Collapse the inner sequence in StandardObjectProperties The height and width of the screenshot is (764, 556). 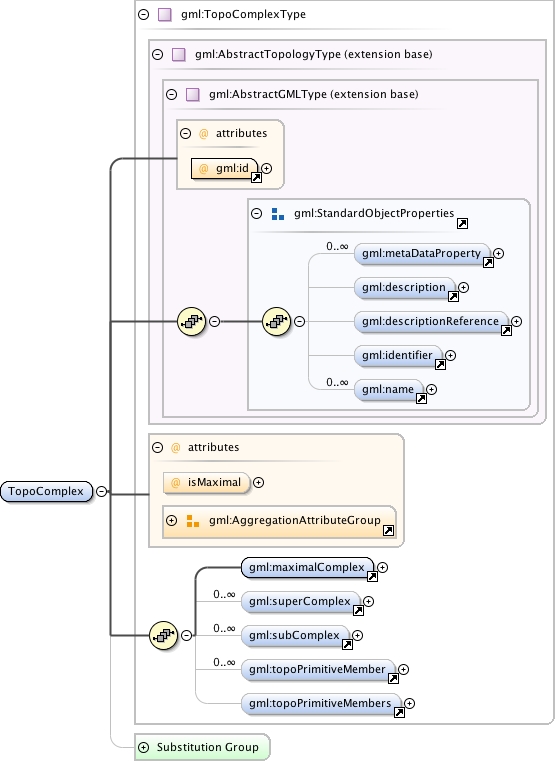(300, 322)
